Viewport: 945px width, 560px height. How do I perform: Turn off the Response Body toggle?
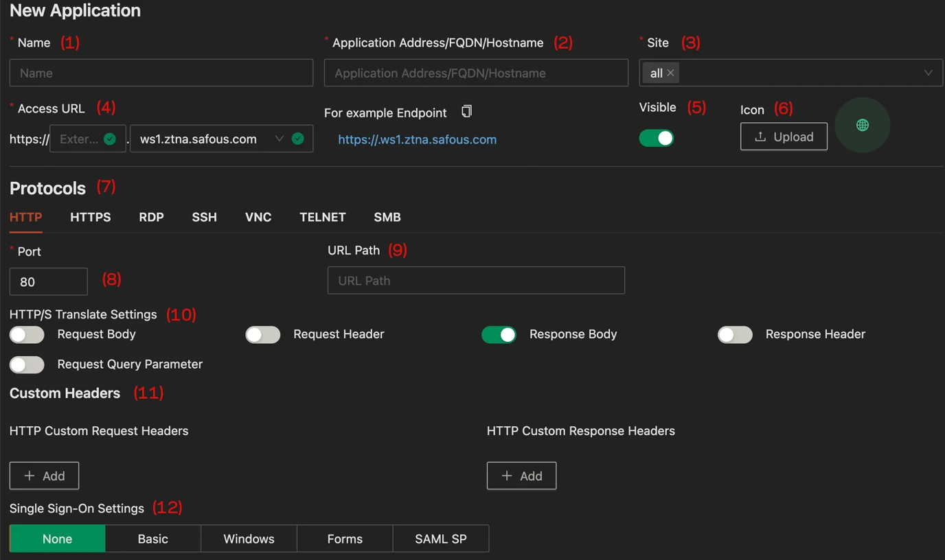[499, 334]
